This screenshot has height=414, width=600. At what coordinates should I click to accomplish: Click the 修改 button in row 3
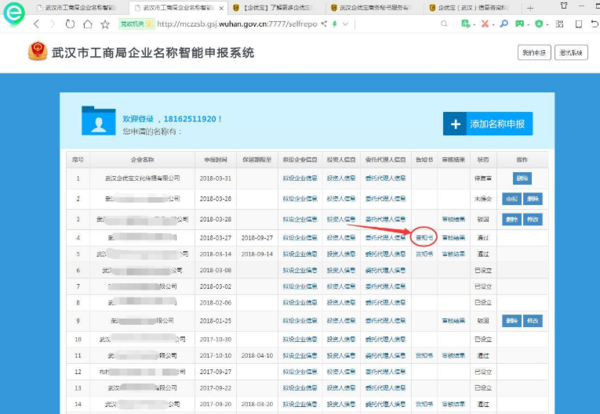(x=533, y=219)
